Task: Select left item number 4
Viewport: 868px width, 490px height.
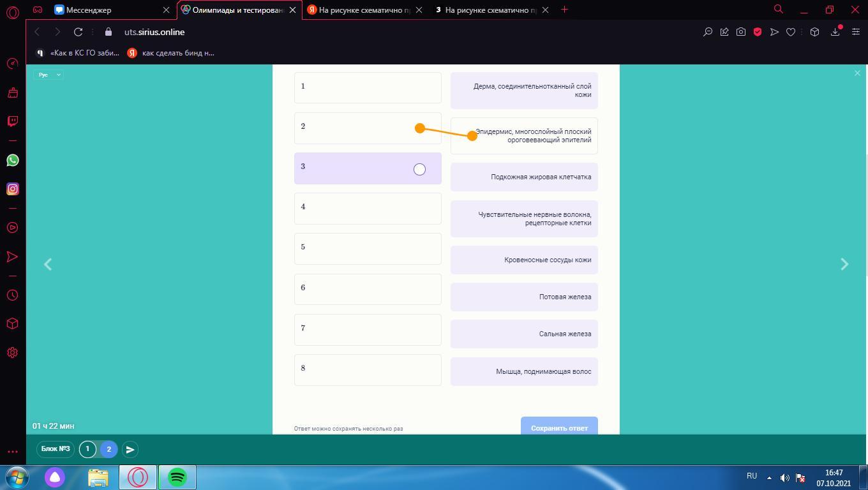Action: click(368, 209)
